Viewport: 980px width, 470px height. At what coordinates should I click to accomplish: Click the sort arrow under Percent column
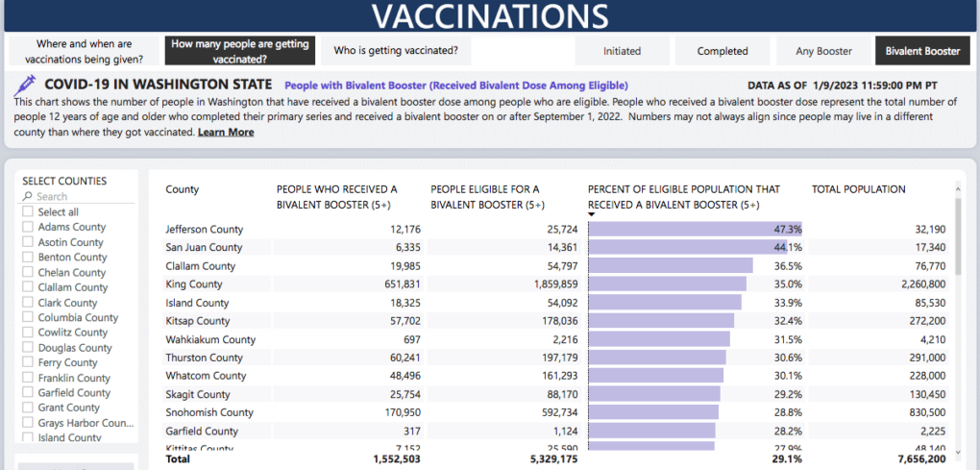(x=592, y=215)
